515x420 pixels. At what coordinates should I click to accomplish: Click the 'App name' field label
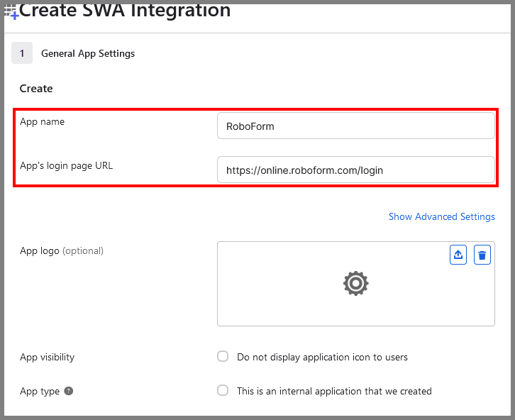[43, 122]
